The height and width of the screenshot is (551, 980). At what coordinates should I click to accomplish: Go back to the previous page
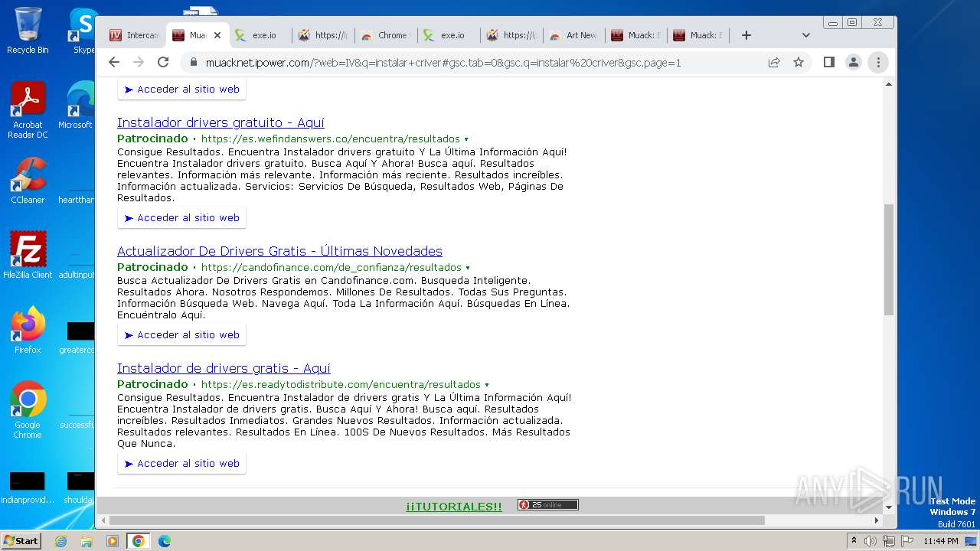coord(114,63)
